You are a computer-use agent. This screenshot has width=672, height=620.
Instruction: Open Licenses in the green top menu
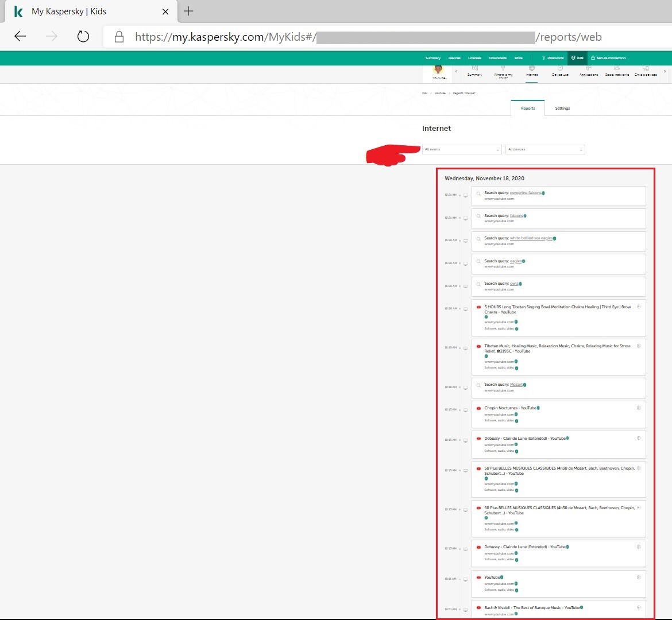click(x=474, y=58)
